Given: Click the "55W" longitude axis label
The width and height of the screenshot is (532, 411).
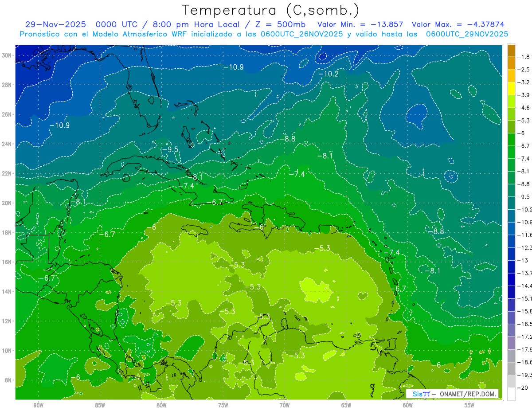Looking at the screenshot, I should pyautogui.click(x=469, y=405).
